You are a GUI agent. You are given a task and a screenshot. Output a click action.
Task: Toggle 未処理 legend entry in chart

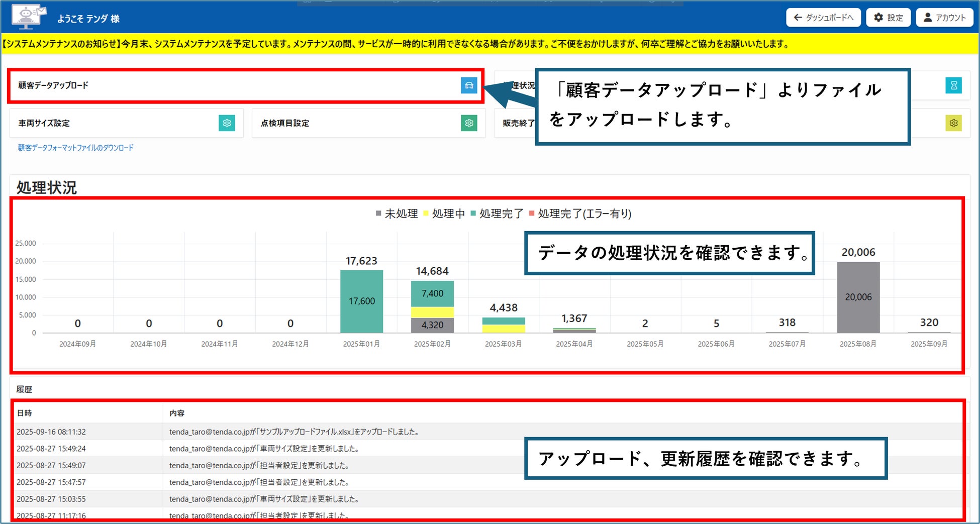tap(397, 214)
